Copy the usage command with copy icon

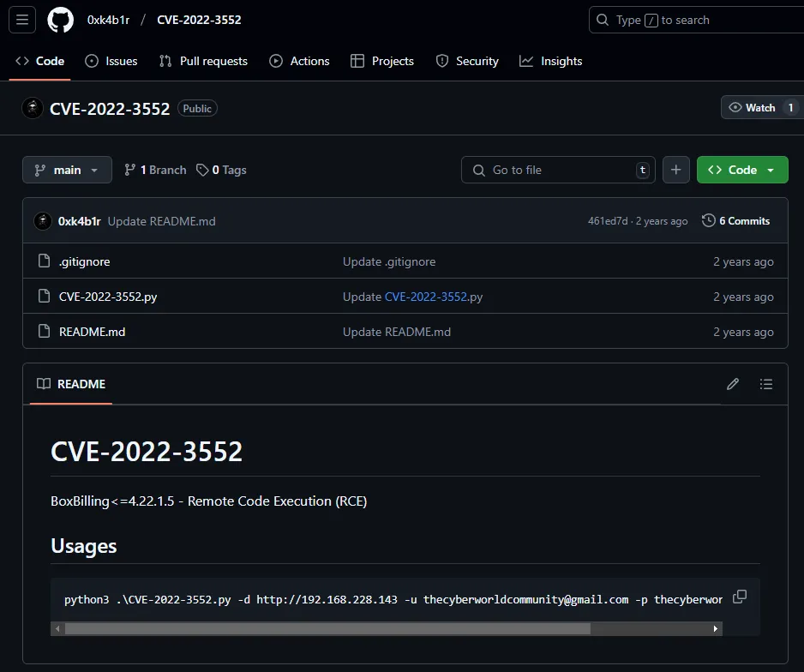pyautogui.click(x=740, y=597)
